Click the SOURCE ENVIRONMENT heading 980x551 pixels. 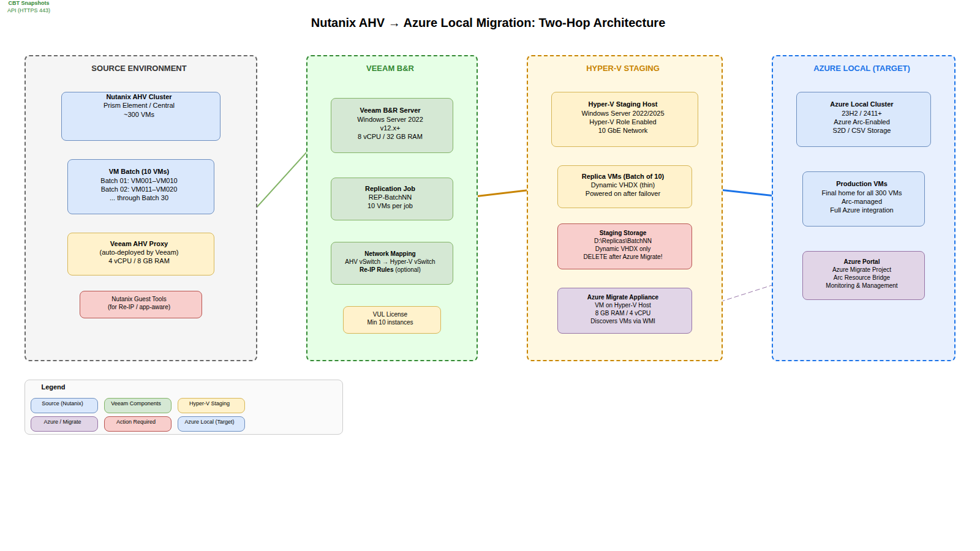pyautogui.click(x=139, y=69)
